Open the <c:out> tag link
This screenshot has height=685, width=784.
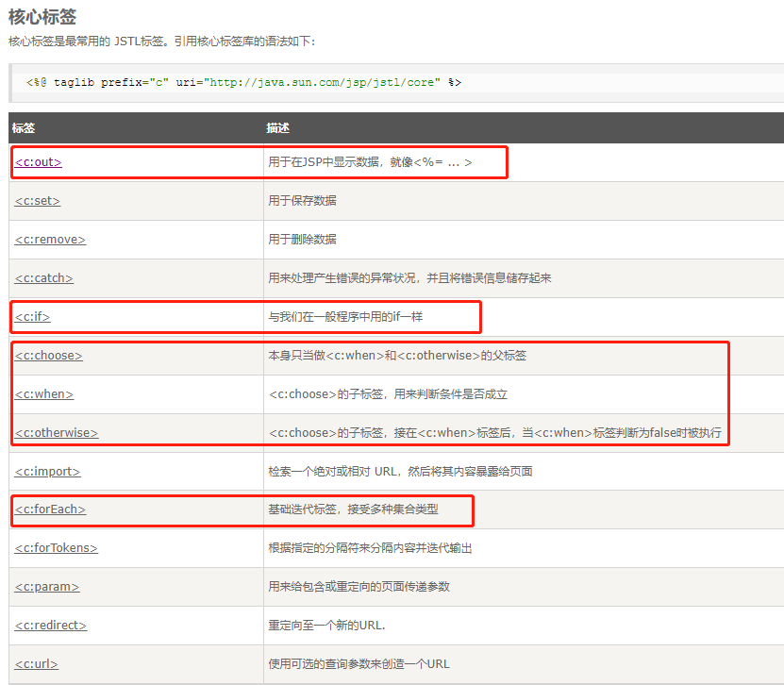(38, 162)
